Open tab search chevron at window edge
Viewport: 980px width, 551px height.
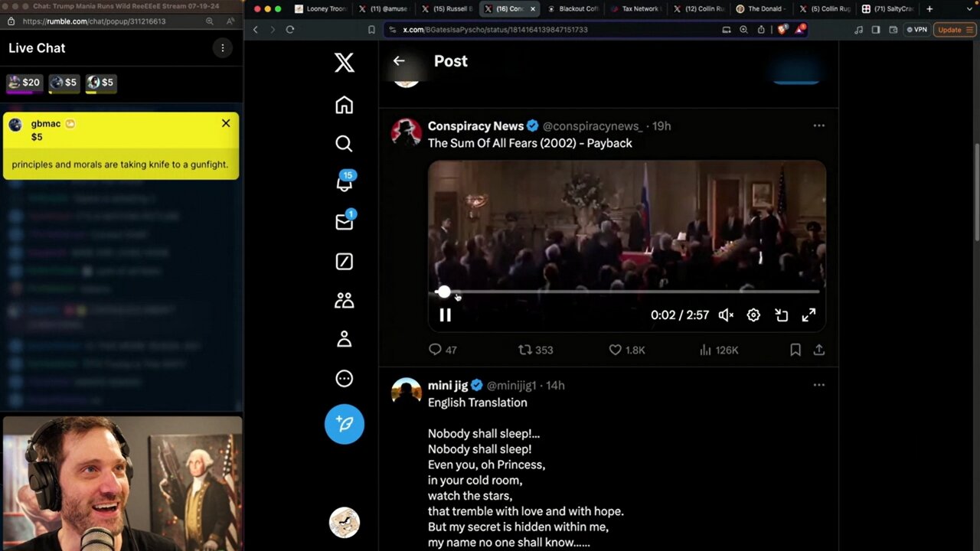pos(970,9)
